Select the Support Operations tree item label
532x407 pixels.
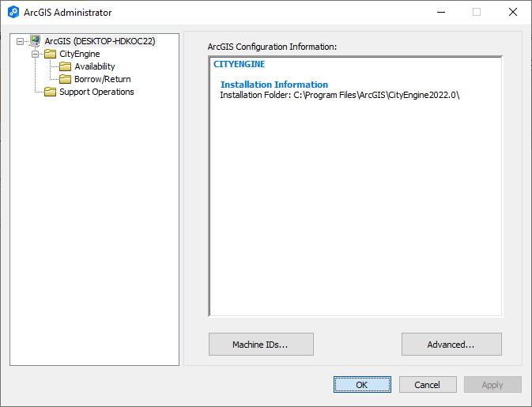pos(96,92)
